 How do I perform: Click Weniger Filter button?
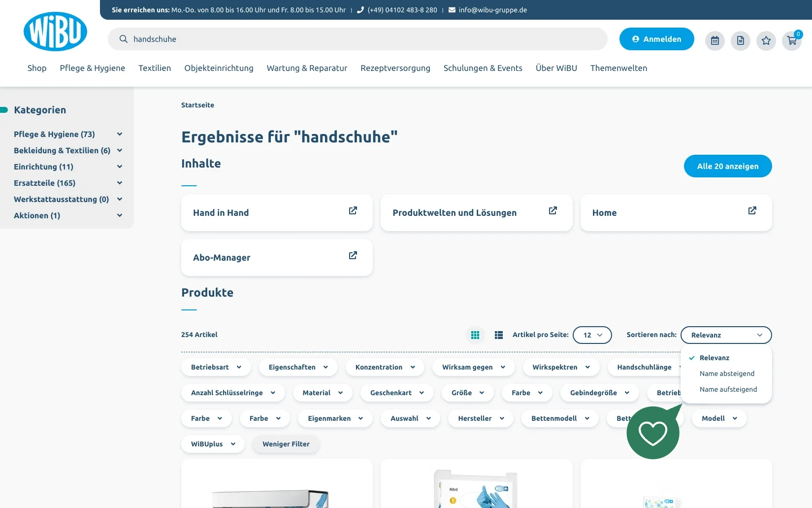click(286, 444)
